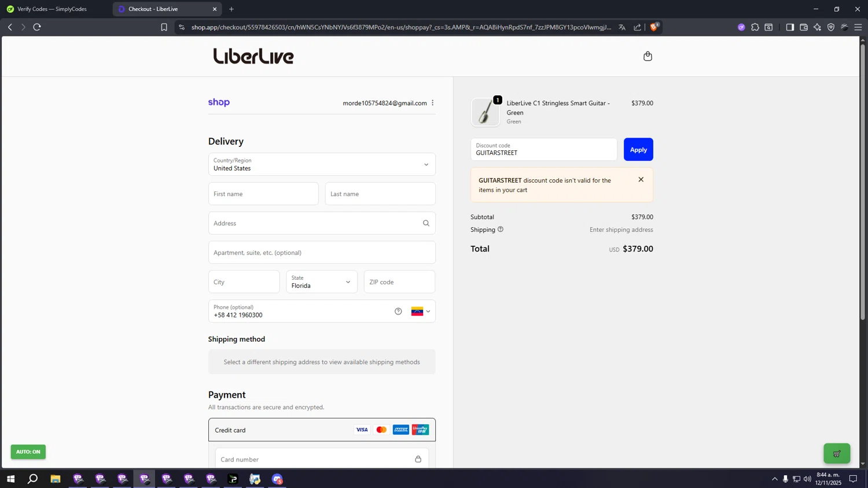Click the Last name field

tap(380, 194)
